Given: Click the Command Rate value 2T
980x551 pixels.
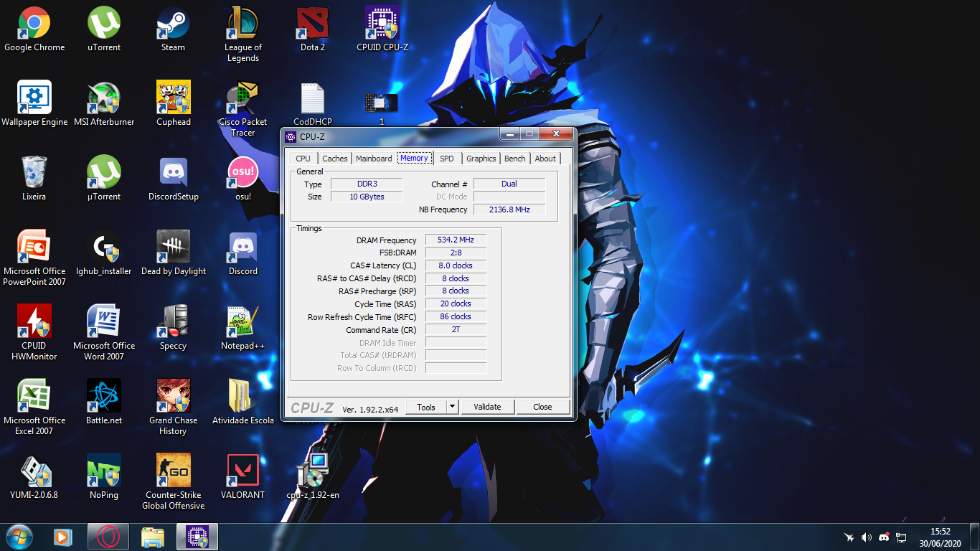Looking at the screenshot, I should point(456,329).
